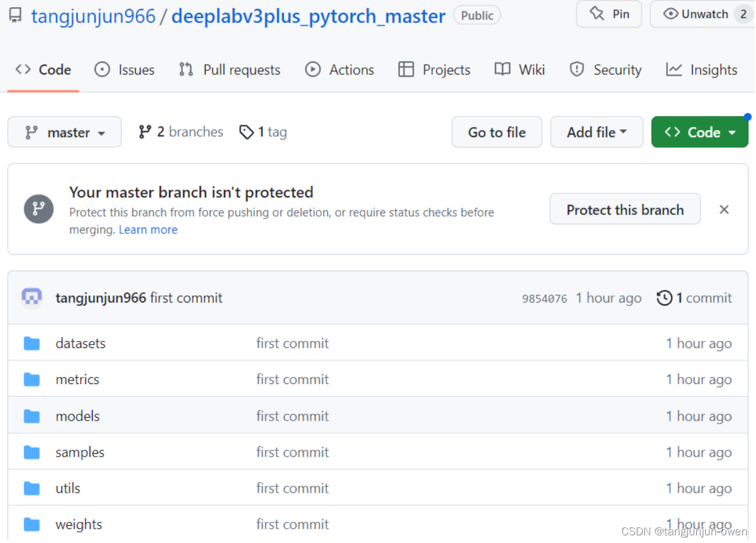
Task: Click the folder icon for weights
Action: tap(32, 524)
